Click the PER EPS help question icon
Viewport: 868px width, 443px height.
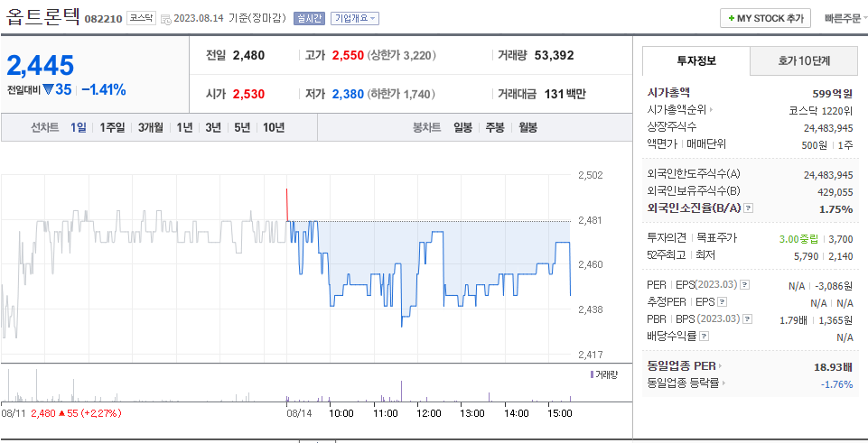(744, 285)
